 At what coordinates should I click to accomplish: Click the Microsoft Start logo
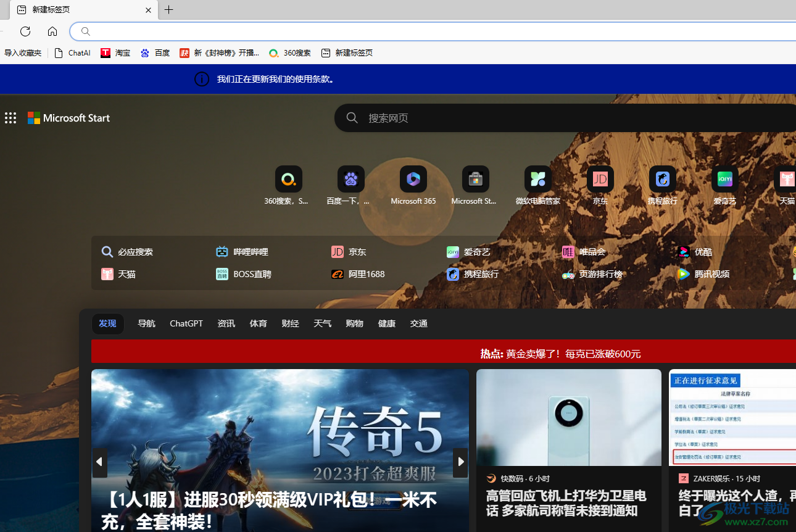pos(68,118)
